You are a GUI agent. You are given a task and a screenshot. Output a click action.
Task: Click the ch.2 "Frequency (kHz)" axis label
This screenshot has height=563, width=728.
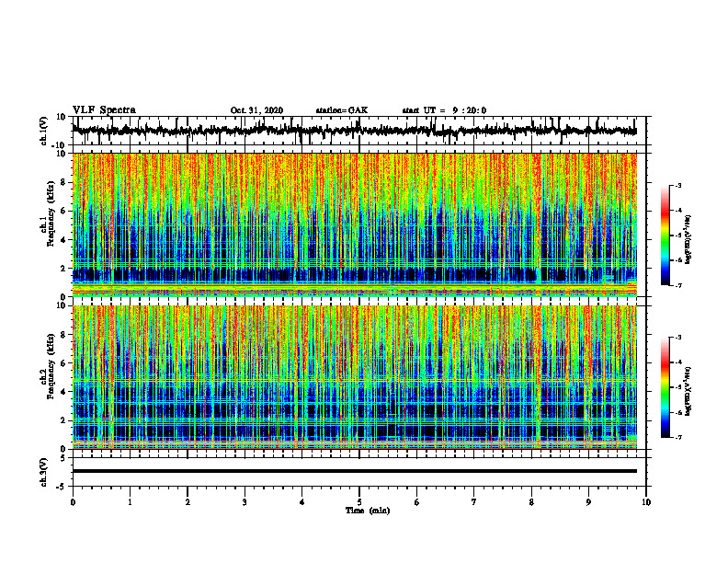pyautogui.click(x=51, y=366)
